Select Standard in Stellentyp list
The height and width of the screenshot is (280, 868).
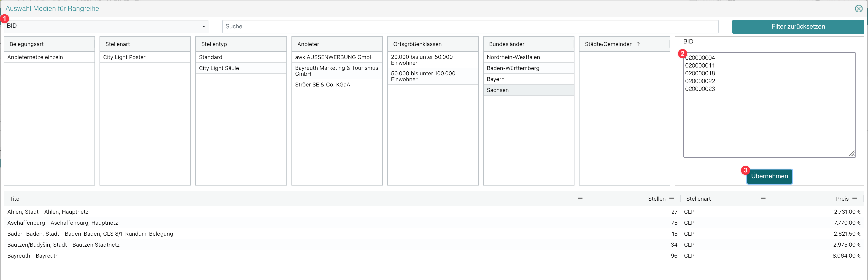241,57
